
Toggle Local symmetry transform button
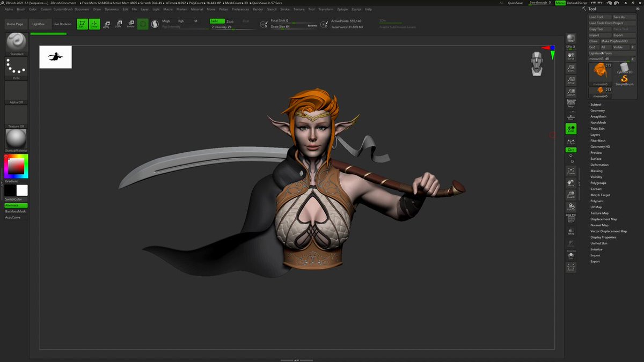[570, 129]
